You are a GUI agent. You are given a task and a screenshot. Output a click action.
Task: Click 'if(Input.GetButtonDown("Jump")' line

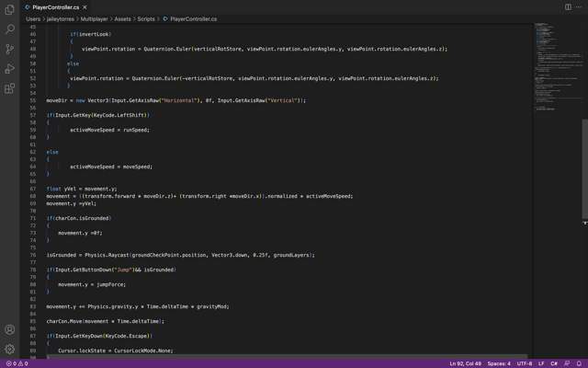click(x=111, y=270)
